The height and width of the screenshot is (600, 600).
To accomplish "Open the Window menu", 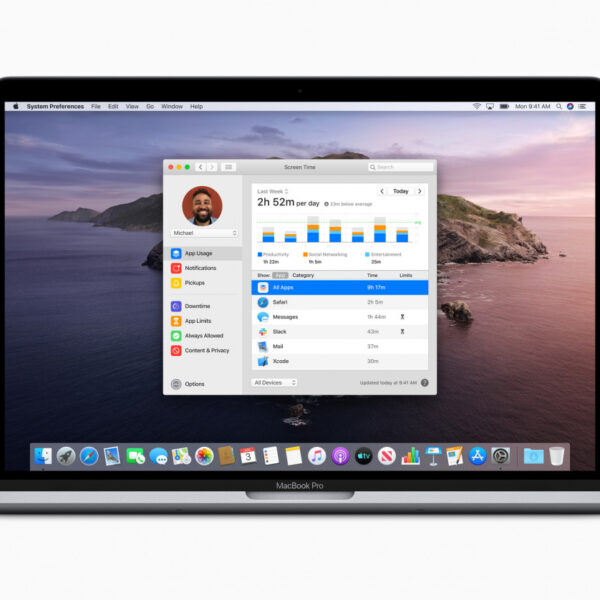I will [172, 106].
